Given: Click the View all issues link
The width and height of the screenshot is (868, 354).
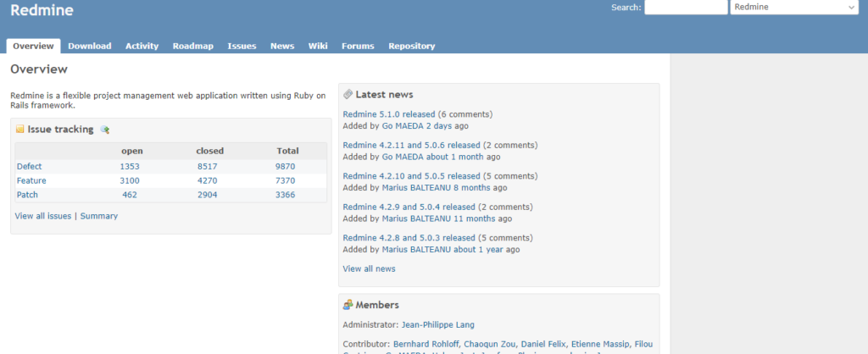Looking at the screenshot, I should [x=42, y=216].
